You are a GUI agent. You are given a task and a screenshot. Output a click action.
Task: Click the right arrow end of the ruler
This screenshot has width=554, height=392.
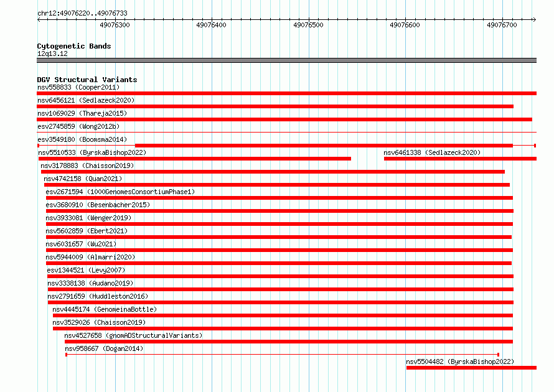[534, 20]
